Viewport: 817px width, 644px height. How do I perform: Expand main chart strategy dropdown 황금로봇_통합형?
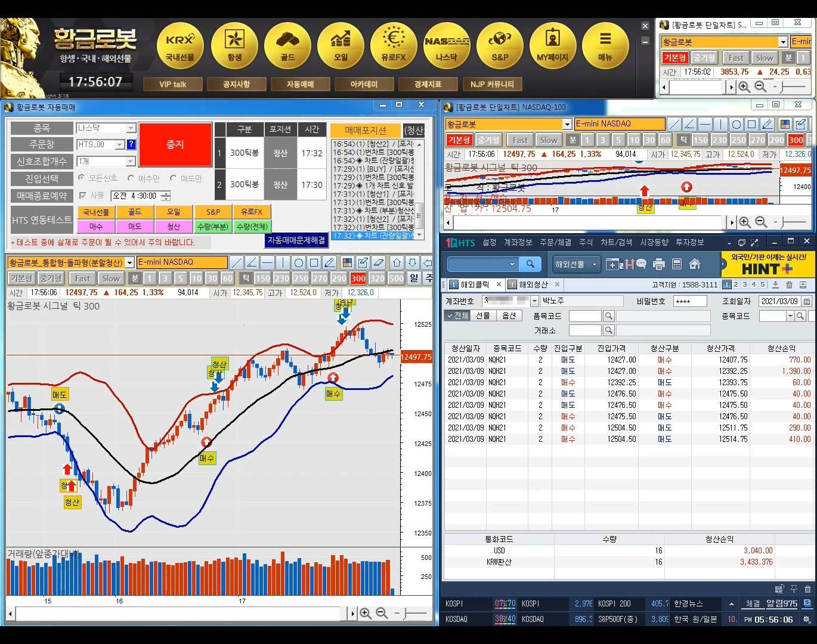[x=129, y=262]
